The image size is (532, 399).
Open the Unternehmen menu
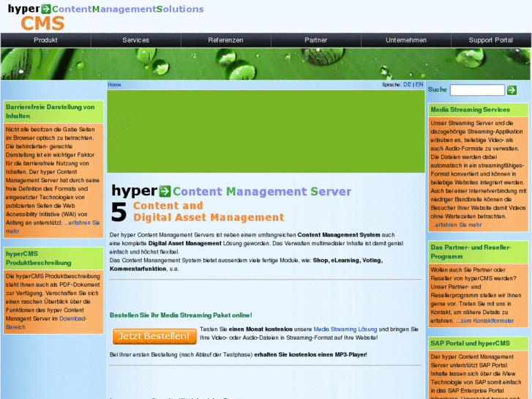[406, 40]
